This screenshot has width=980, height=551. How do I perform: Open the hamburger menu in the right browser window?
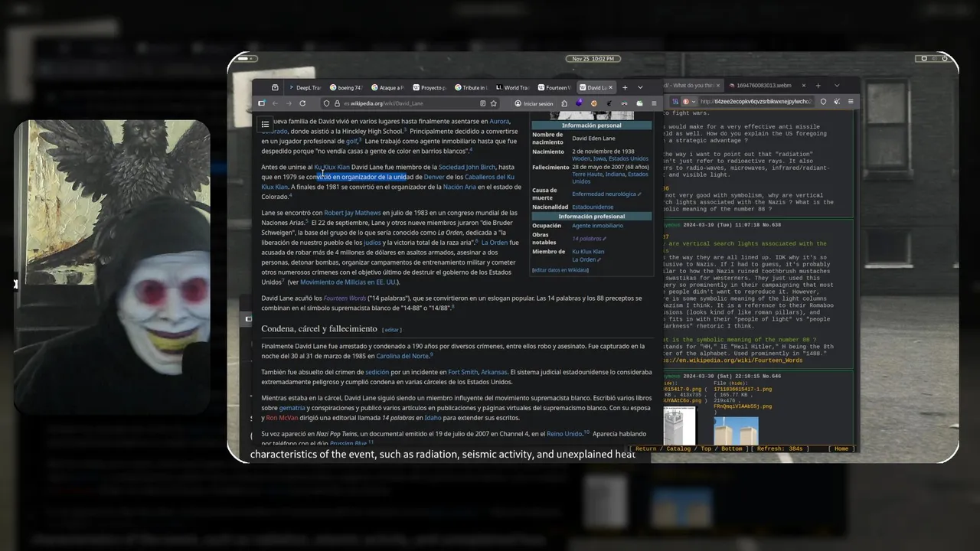(x=851, y=101)
